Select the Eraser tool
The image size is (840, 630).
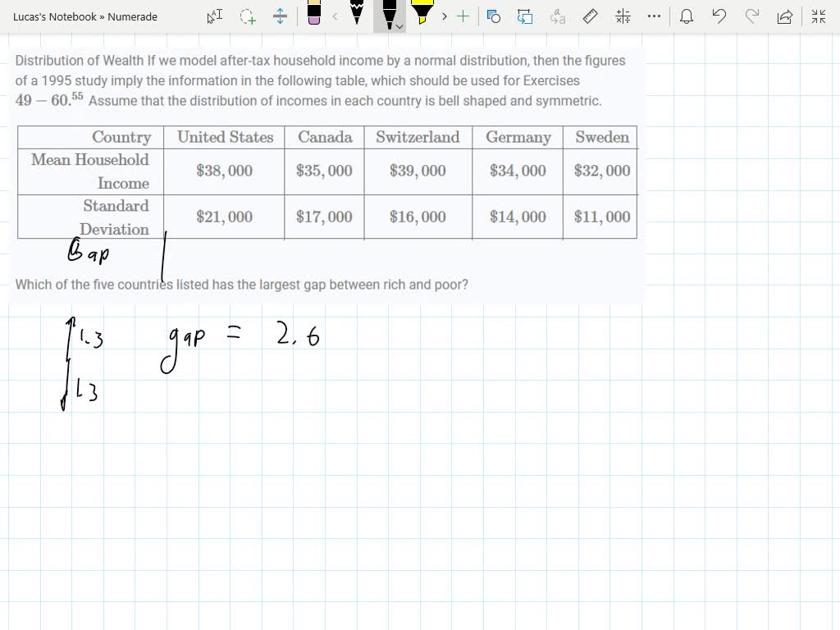[314, 15]
